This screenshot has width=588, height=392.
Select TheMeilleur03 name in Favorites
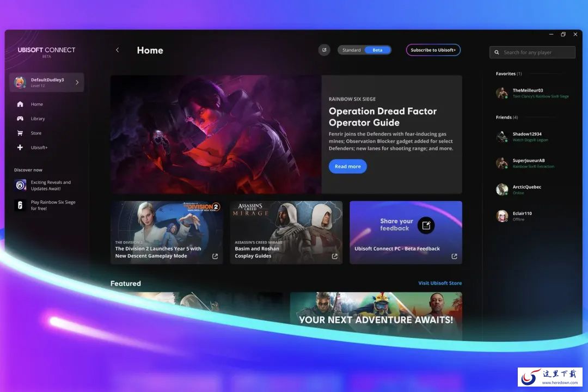pyautogui.click(x=528, y=90)
